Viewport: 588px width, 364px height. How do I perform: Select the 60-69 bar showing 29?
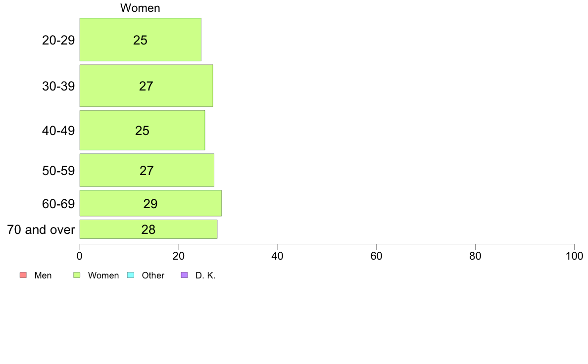coord(150,203)
